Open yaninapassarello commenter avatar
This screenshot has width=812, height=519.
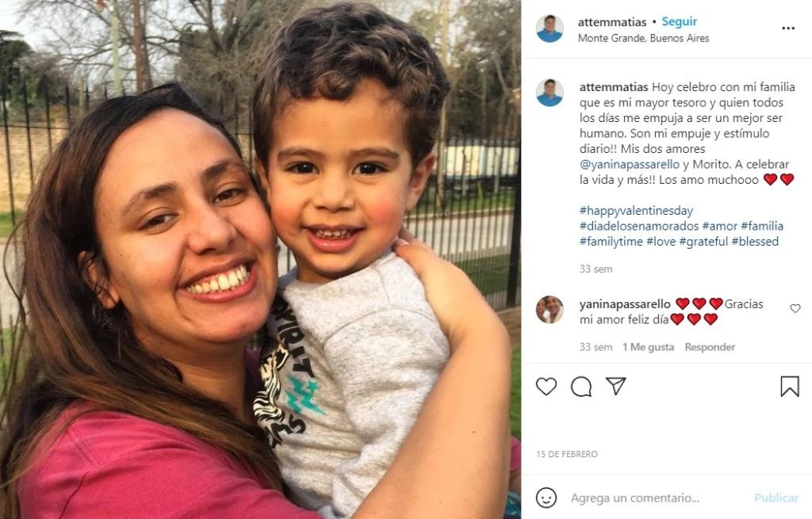point(550,310)
